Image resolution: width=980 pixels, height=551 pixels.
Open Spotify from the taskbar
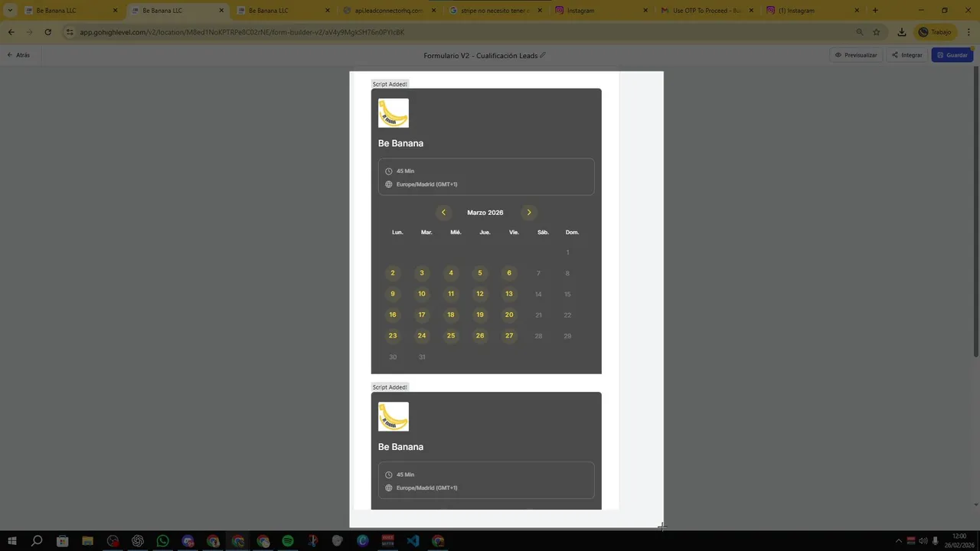[x=288, y=541]
